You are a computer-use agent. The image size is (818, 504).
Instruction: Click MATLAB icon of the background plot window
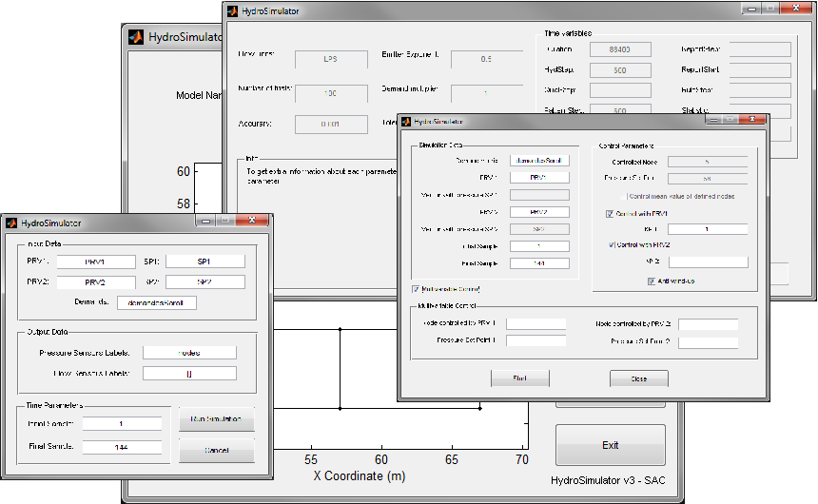coord(136,38)
